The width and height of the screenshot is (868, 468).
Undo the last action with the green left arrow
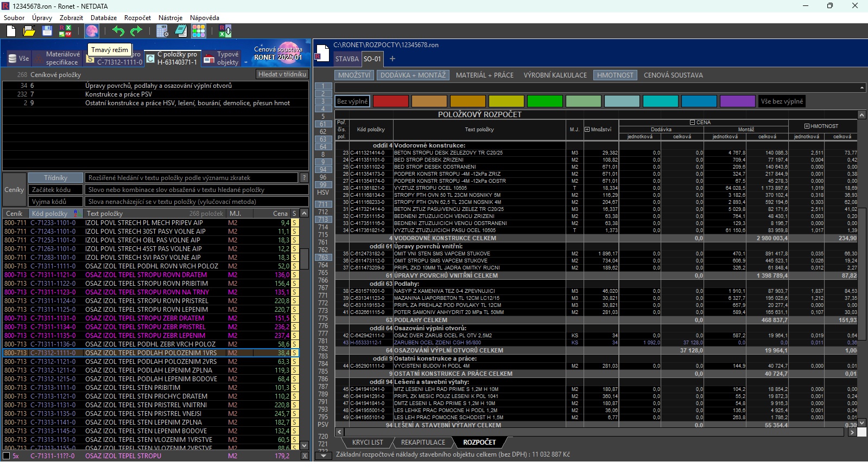(118, 31)
